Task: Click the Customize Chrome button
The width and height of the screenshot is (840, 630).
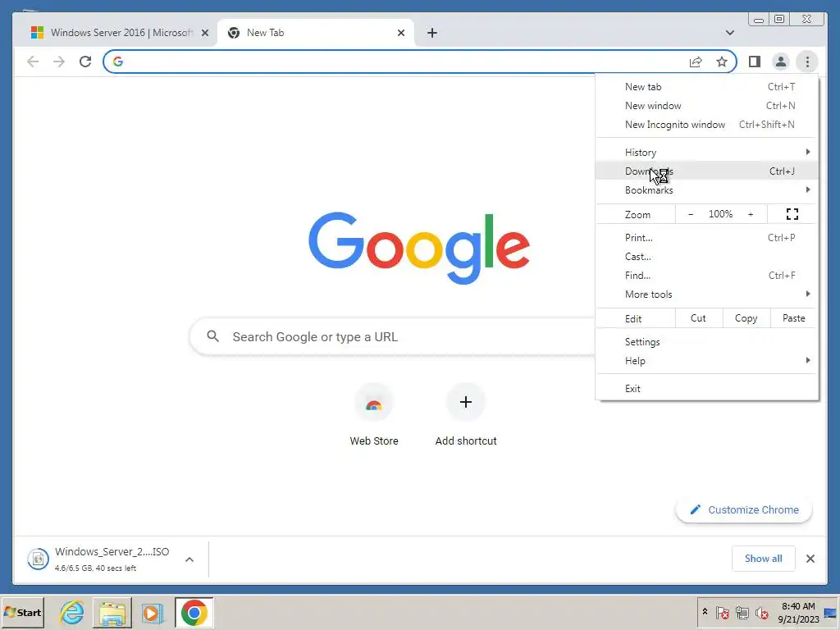Action: 744,510
